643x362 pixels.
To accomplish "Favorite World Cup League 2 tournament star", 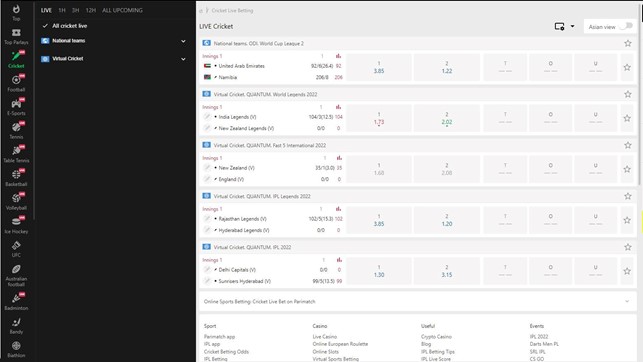I will (x=627, y=43).
